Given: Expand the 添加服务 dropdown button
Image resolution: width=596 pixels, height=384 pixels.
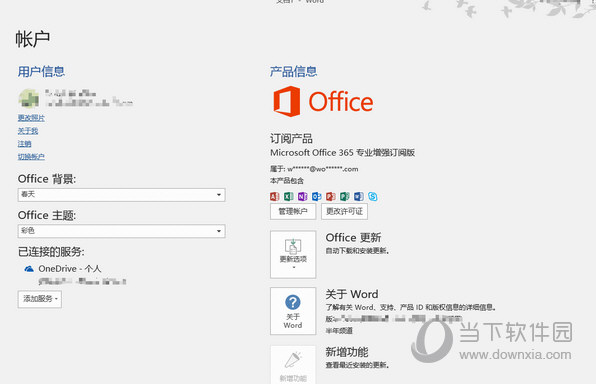Looking at the screenshot, I should pos(40,299).
